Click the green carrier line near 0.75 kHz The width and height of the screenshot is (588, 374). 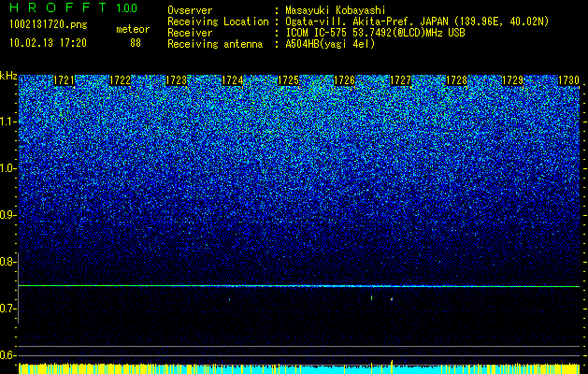(x=299, y=286)
